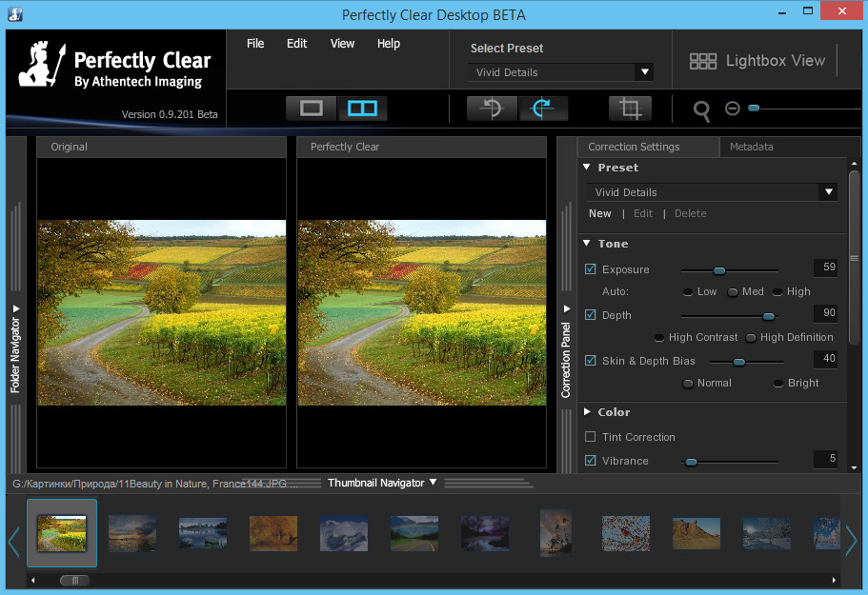Toggle the Exposure checkbox
Viewport: 868px width, 595px height.
tap(590, 269)
